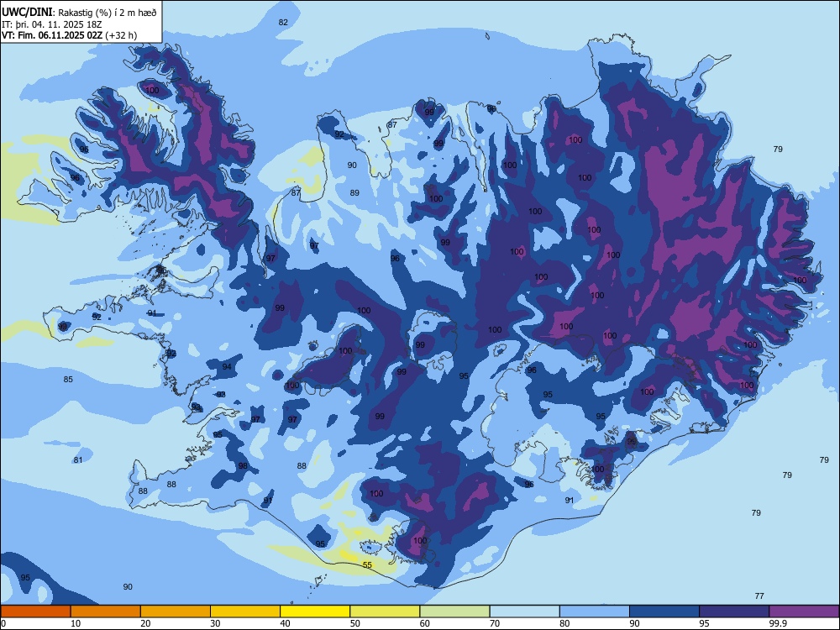
Task: Click the '40' legend tick label
Action: coord(285,623)
